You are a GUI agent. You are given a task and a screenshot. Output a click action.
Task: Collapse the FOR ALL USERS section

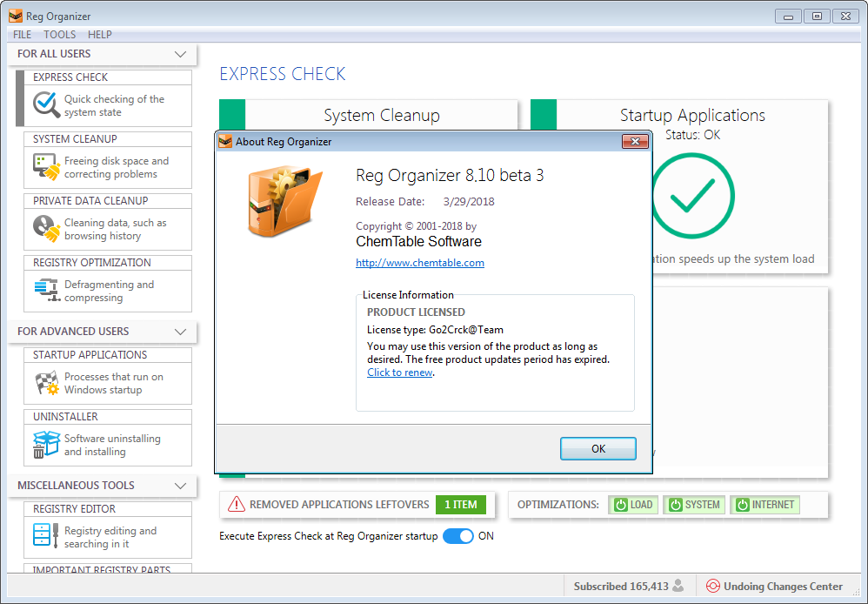coord(180,54)
